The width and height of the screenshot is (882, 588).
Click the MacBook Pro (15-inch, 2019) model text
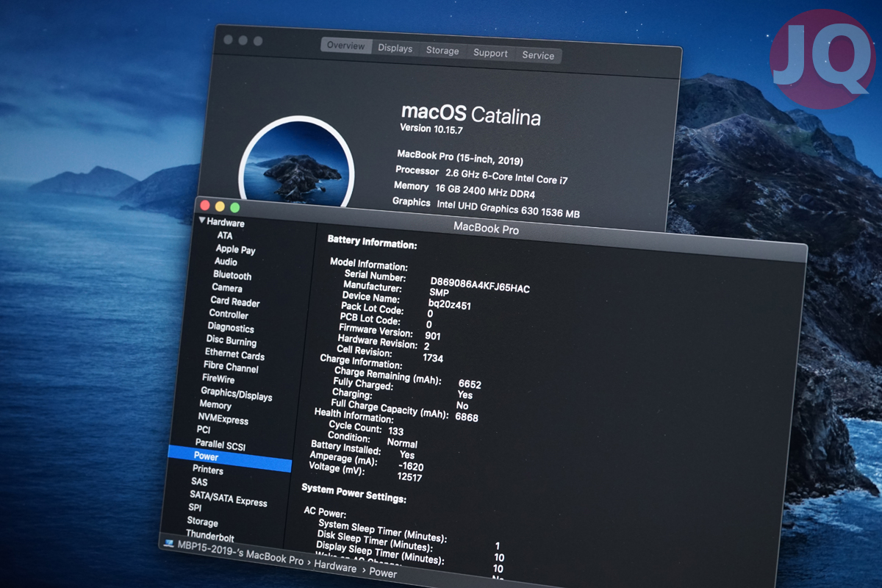pyautogui.click(x=460, y=157)
